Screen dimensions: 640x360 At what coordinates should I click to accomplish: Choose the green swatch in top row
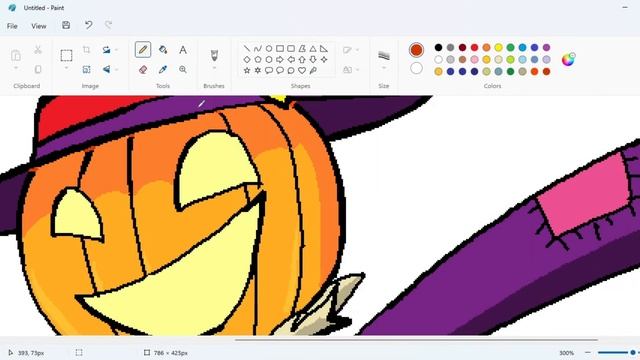point(510,47)
